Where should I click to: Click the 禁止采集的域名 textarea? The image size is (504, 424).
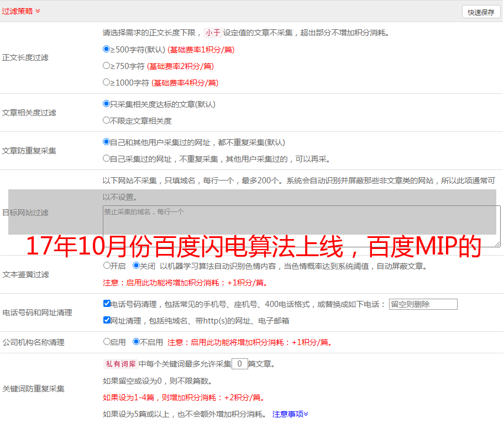tap(302, 226)
